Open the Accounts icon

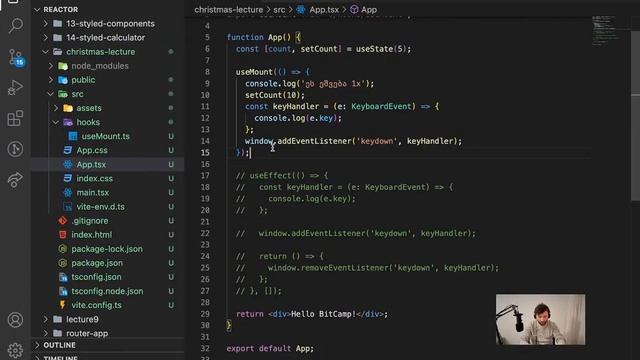15,320
